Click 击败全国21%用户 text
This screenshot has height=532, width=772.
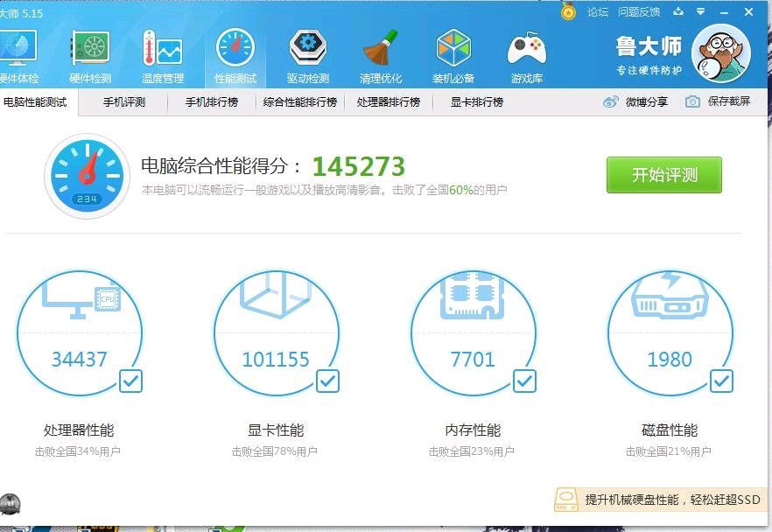[x=669, y=451]
